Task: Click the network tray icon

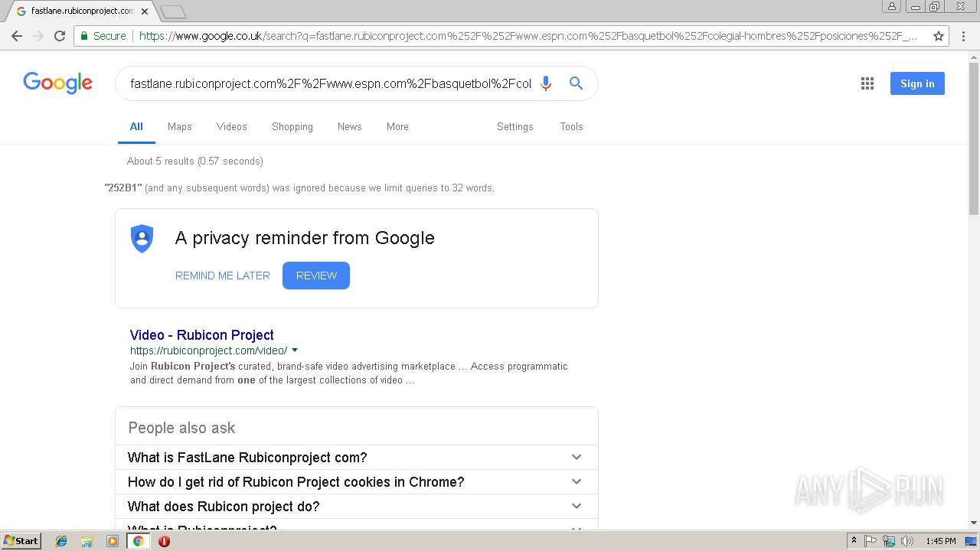Action: pyautogui.click(x=889, y=541)
